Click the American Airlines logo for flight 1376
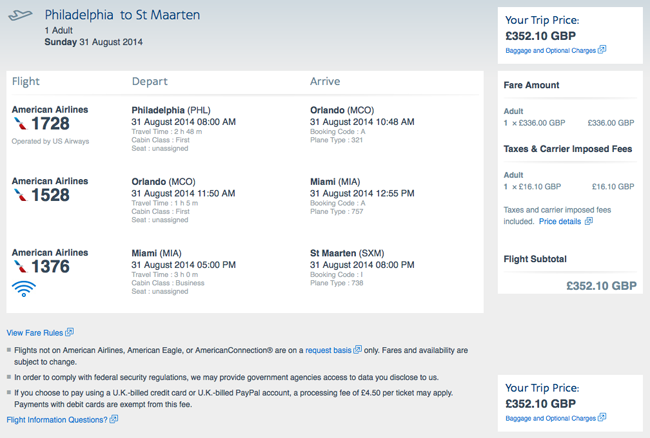The height and width of the screenshot is (438, 650). point(20,266)
